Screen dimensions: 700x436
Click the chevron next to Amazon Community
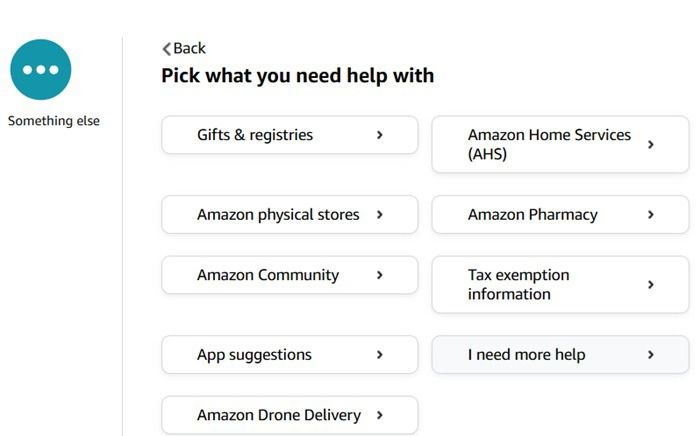pyautogui.click(x=380, y=275)
